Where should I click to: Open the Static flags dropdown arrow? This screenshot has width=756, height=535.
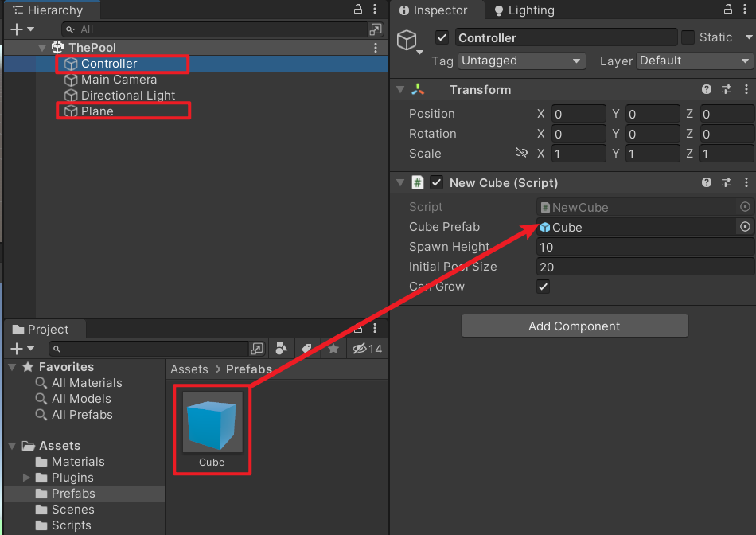click(x=748, y=37)
